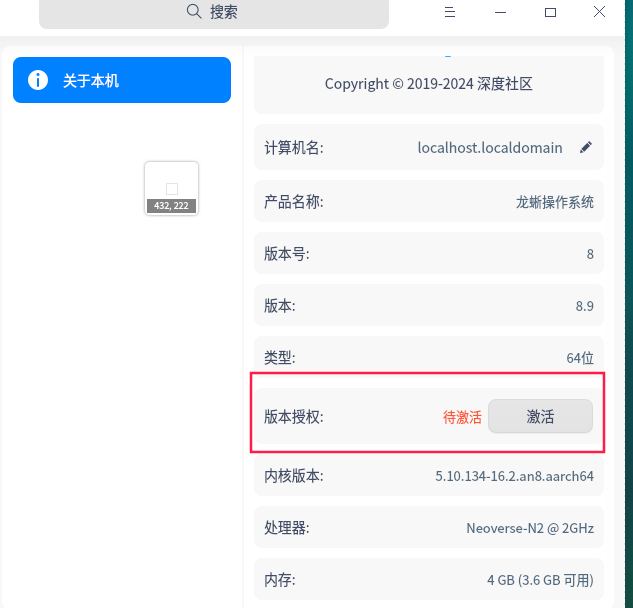633x608 pixels.
Task: Click the small thumbnail labeled 432, 222
Action: click(171, 188)
